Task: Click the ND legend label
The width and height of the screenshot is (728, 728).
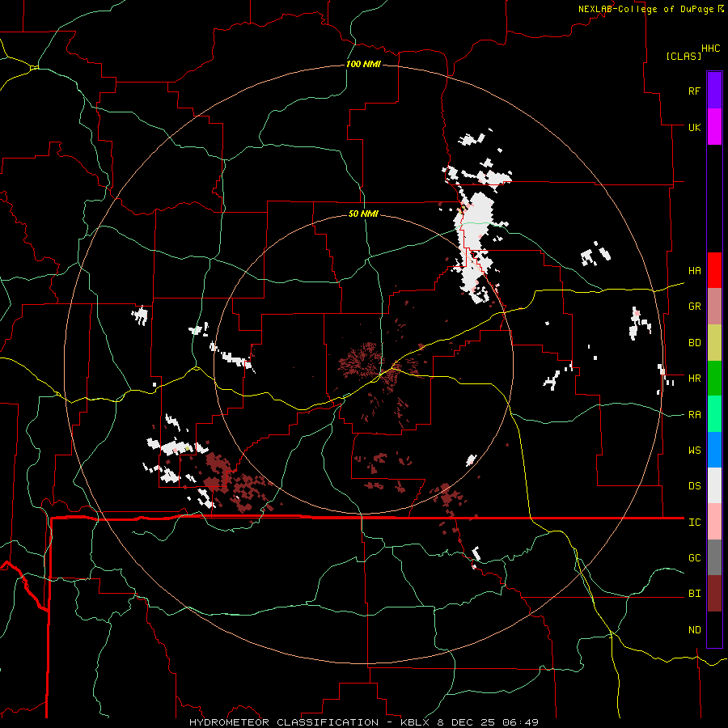Action: [x=694, y=630]
